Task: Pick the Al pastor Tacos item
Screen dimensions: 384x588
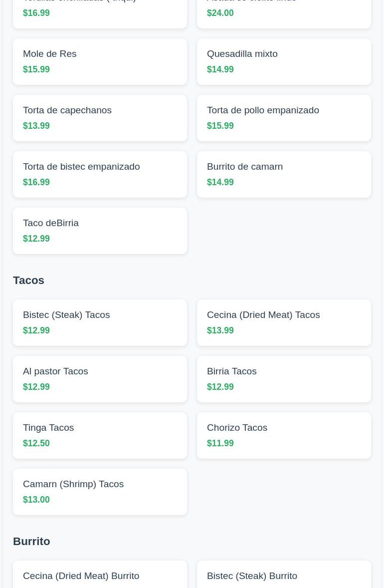Action: click(x=100, y=379)
